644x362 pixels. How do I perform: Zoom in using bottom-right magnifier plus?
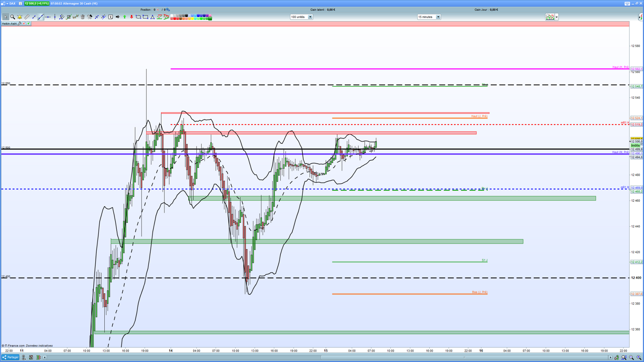click(639, 357)
